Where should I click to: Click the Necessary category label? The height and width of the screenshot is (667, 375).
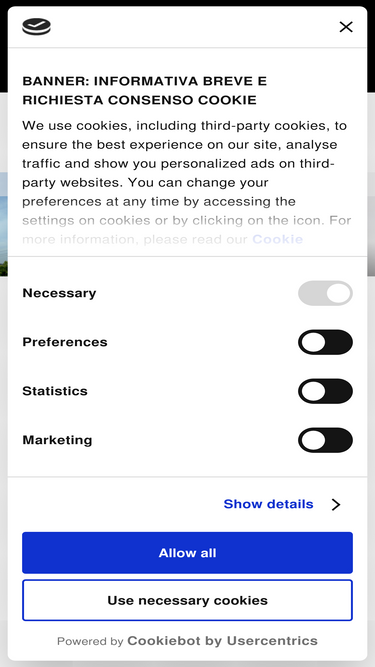click(x=59, y=293)
